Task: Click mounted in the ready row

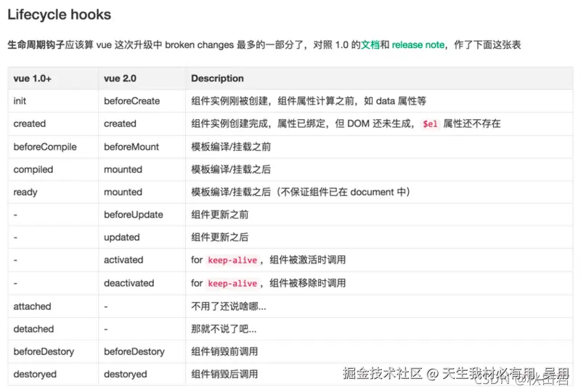Action: click(123, 192)
